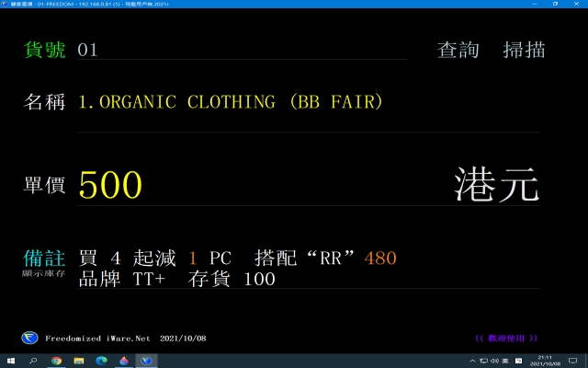The height and width of the screenshot is (368, 588).
Task: Click the 歡迎使用 welcome text
Action: [x=506, y=339]
